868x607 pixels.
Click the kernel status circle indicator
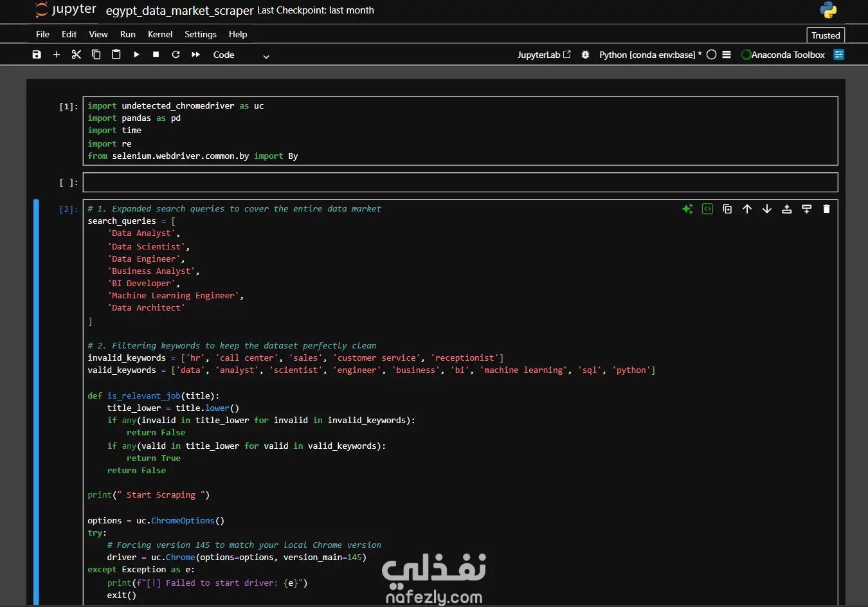(712, 55)
